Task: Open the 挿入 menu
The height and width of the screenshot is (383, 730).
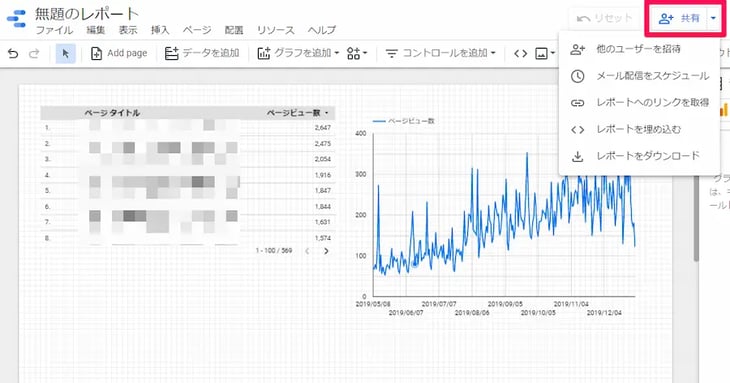Action: pyautogui.click(x=160, y=30)
